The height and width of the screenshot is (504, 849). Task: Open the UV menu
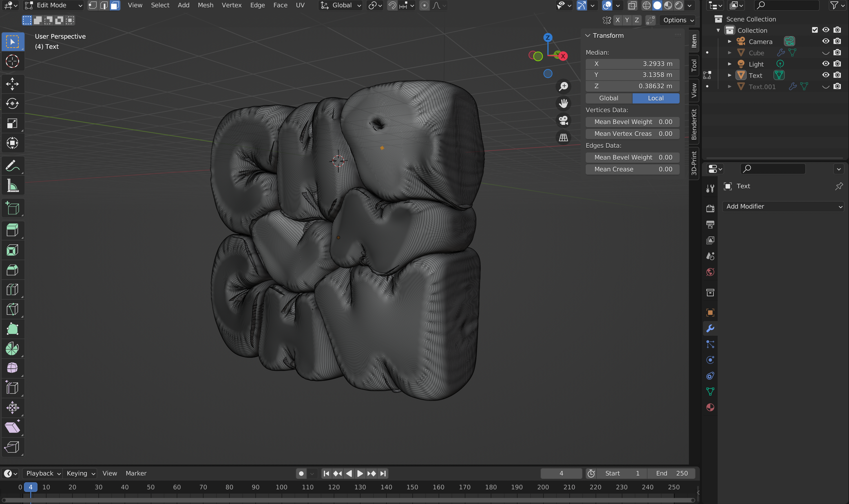[300, 5]
